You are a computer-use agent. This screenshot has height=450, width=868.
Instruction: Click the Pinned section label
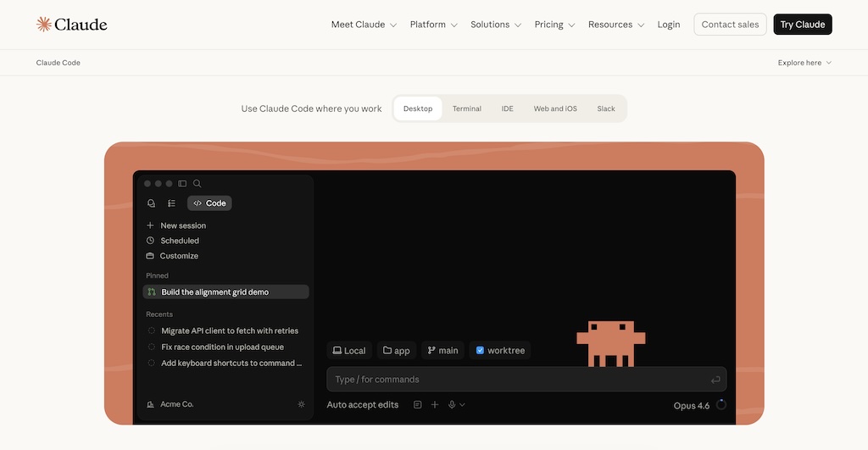pos(157,275)
